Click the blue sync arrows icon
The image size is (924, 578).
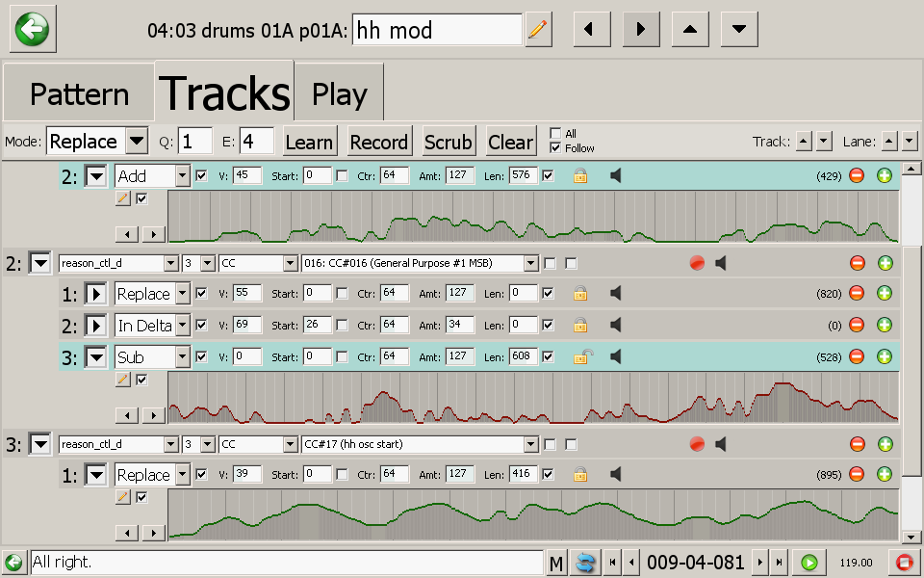point(583,563)
